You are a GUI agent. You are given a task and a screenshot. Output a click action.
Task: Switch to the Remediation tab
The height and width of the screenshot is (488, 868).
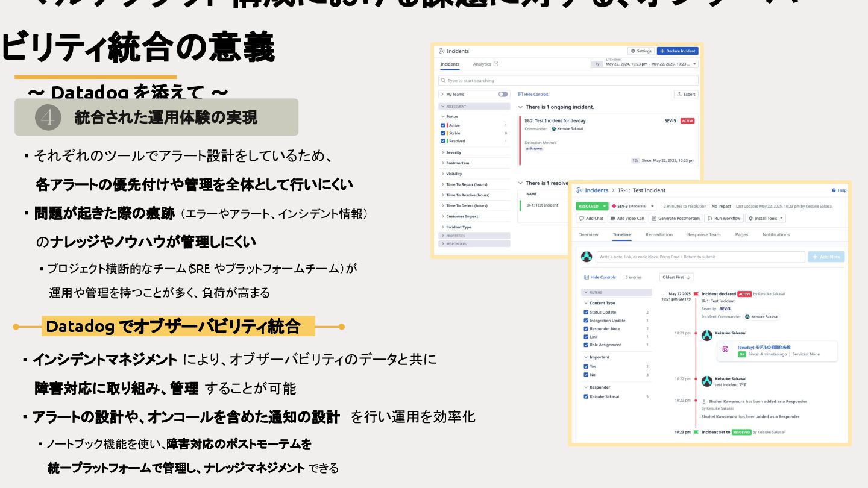coord(659,234)
